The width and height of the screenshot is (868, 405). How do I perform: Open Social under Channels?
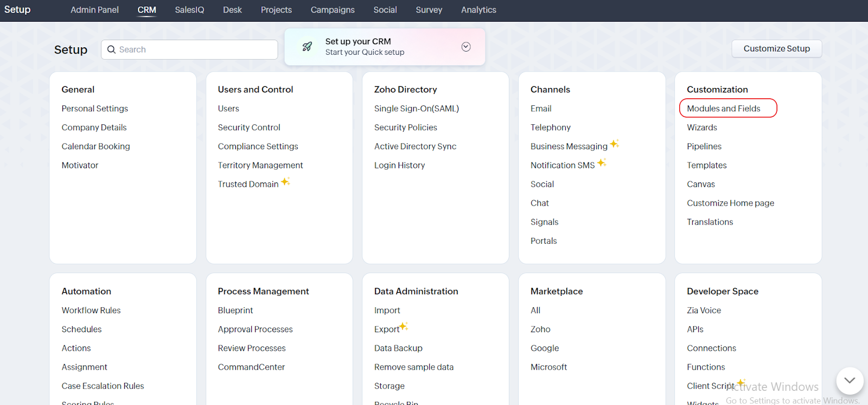pyautogui.click(x=542, y=185)
